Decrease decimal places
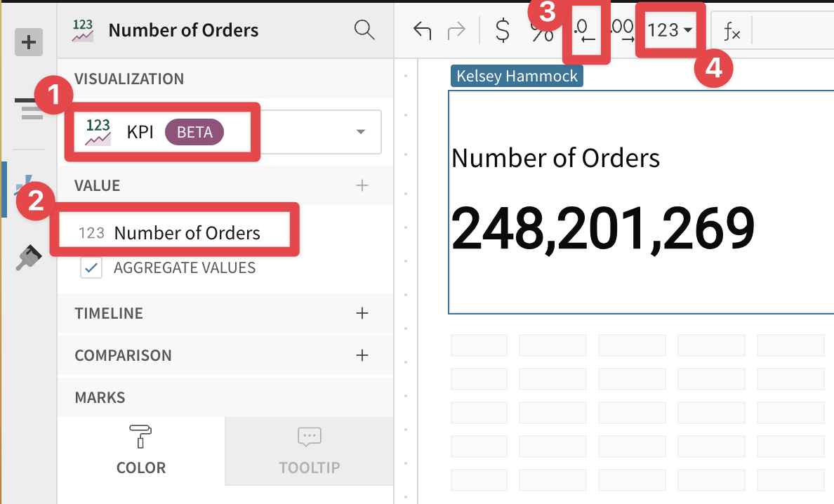 (x=585, y=30)
